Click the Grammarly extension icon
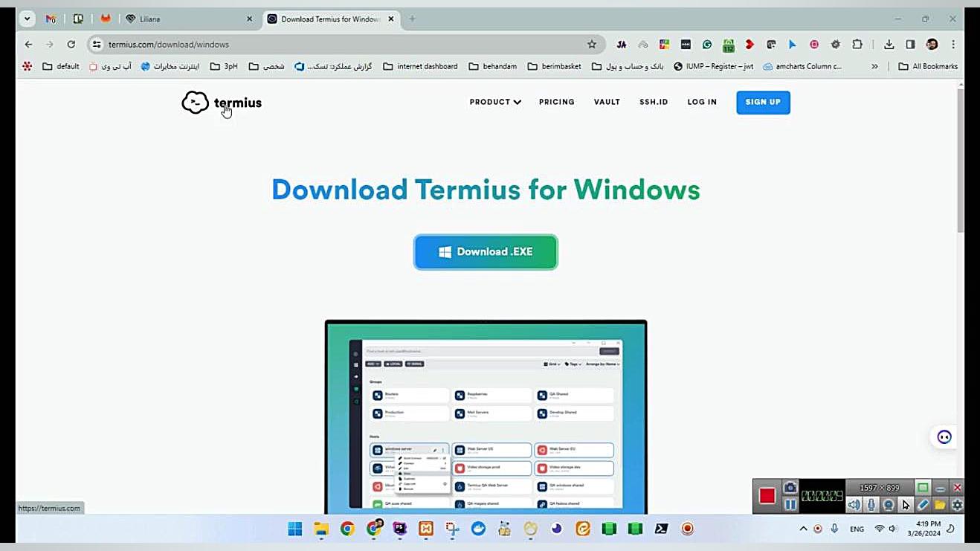 [x=707, y=45]
